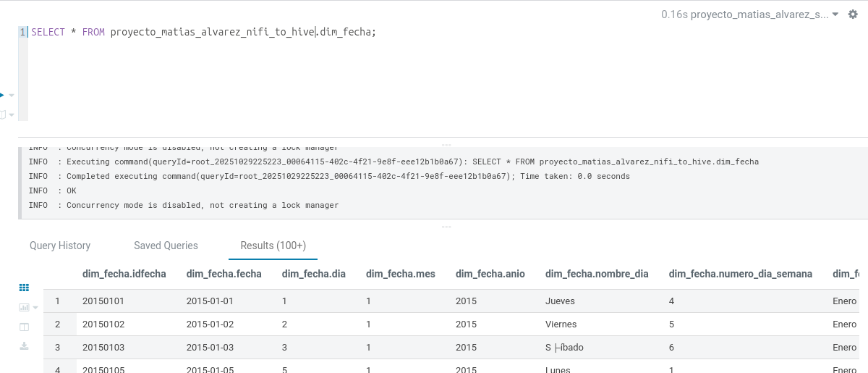868x373 pixels.
Task: Switch to the Query History tab
Action: point(60,246)
